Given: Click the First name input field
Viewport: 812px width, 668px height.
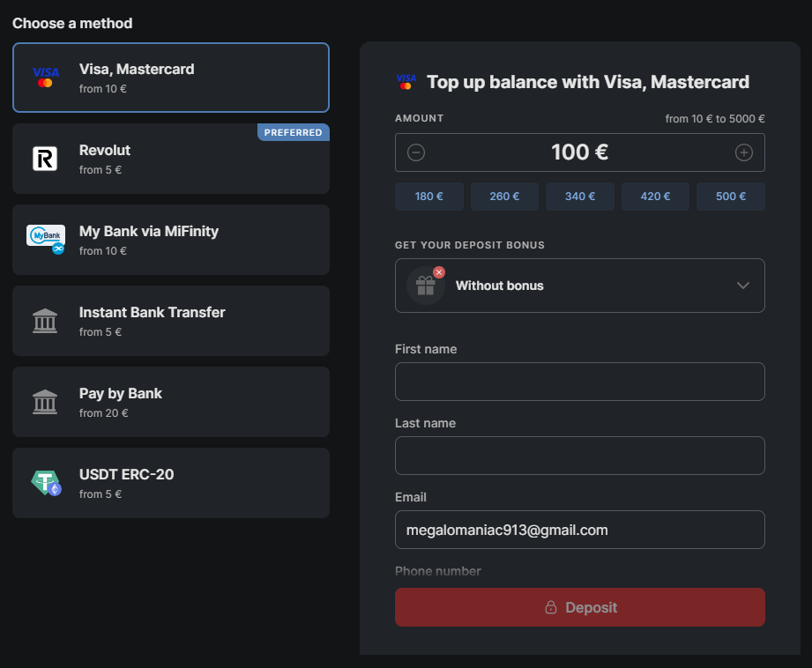Looking at the screenshot, I should coord(579,382).
